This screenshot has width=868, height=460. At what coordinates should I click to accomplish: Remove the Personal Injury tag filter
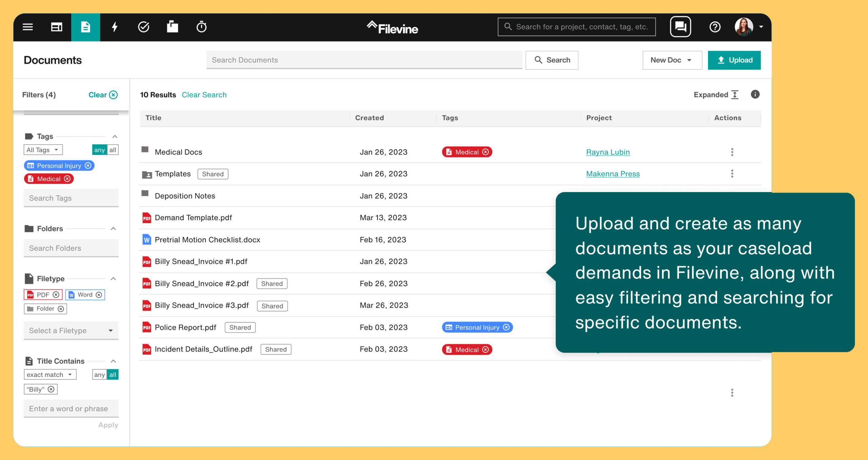[88, 165]
